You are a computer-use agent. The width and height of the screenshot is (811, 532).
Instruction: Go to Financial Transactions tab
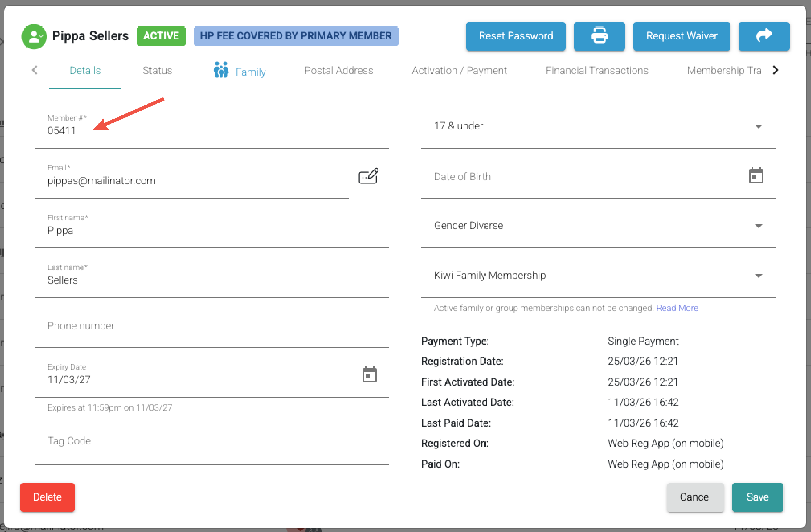point(596,71)
